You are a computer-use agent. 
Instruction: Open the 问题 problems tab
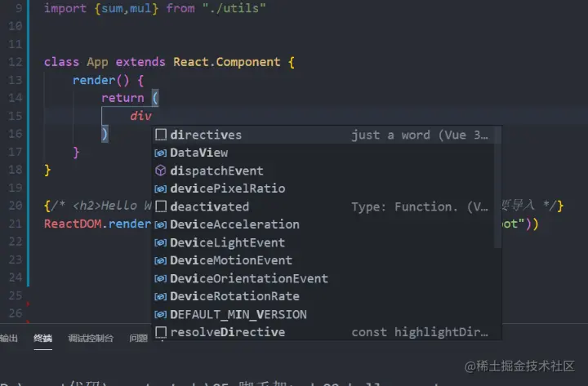click(x=138, y=339)
